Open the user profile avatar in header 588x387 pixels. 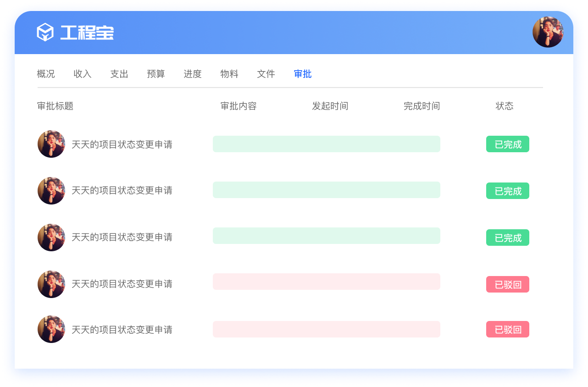[x=548, y=32]
